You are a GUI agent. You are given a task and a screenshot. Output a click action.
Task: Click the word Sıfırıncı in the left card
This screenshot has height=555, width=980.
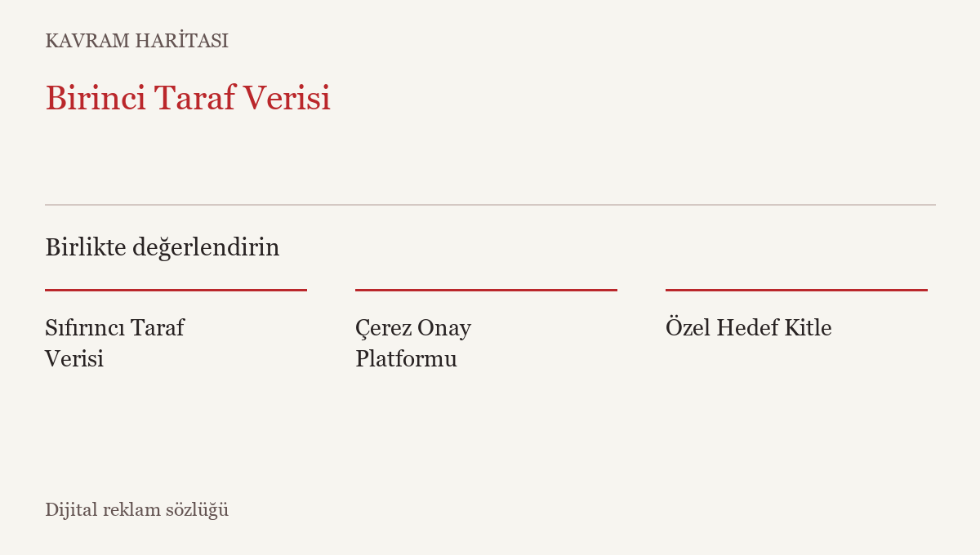point(85,328)
